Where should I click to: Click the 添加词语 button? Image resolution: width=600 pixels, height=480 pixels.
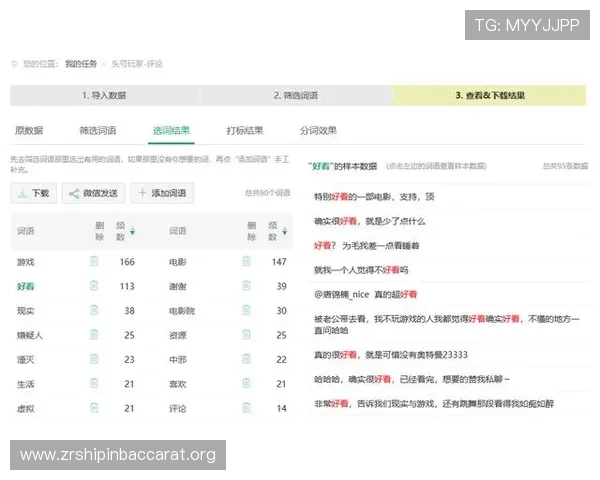162,193
